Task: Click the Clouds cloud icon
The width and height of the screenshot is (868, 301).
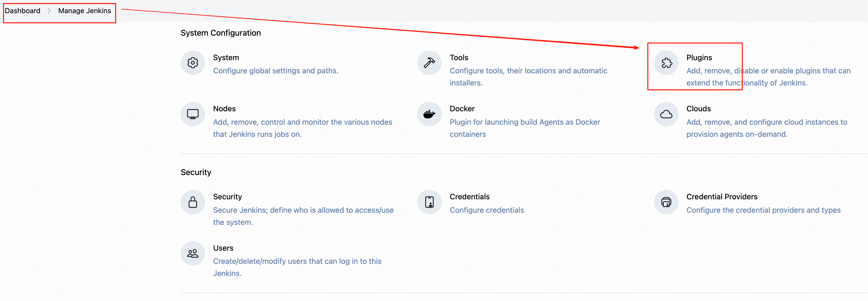Action: pyautogui.click(x=666, y=114)
